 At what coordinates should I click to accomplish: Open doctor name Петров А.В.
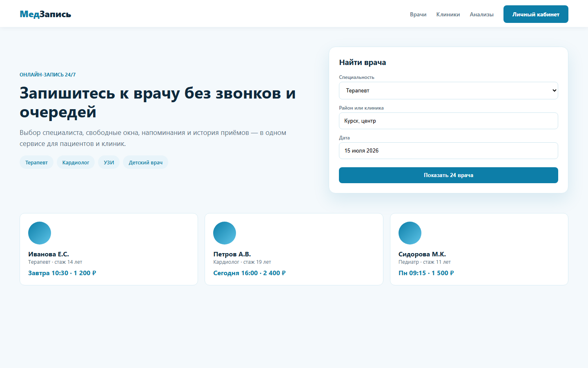[x=232, y=254]
